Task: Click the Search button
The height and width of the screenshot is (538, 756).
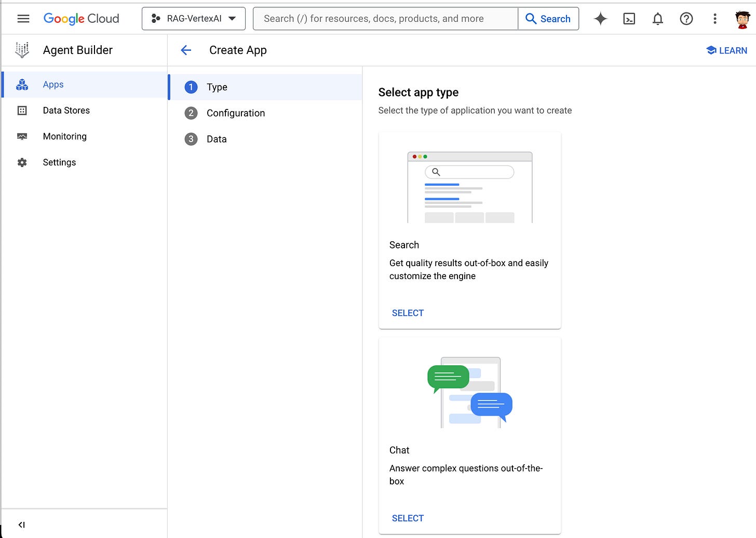Action: pos(548,19)
